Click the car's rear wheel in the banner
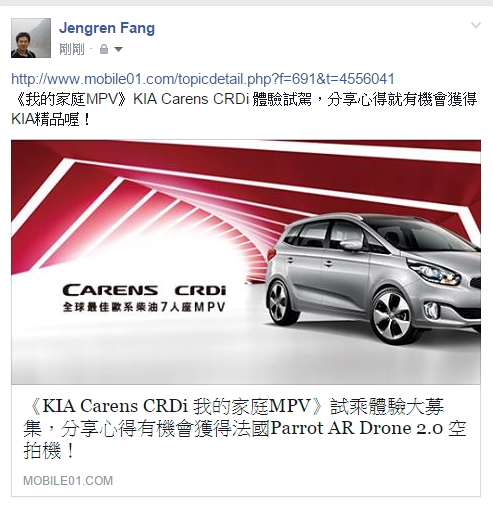493x505 pixels. 280,302
